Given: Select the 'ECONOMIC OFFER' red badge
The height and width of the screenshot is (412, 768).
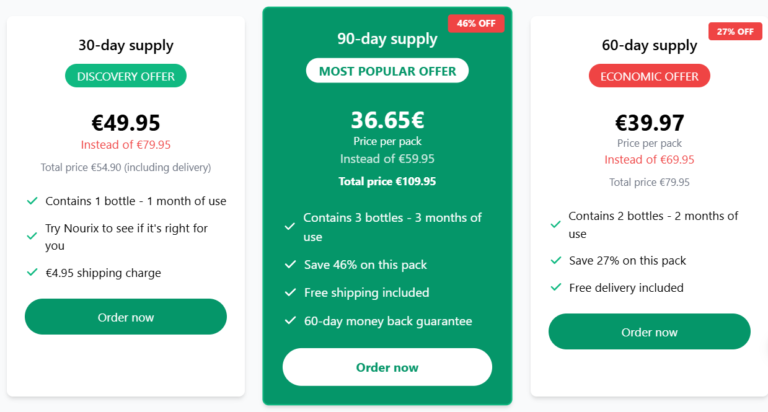Looking at the screenshot, I should pos(649,76).
